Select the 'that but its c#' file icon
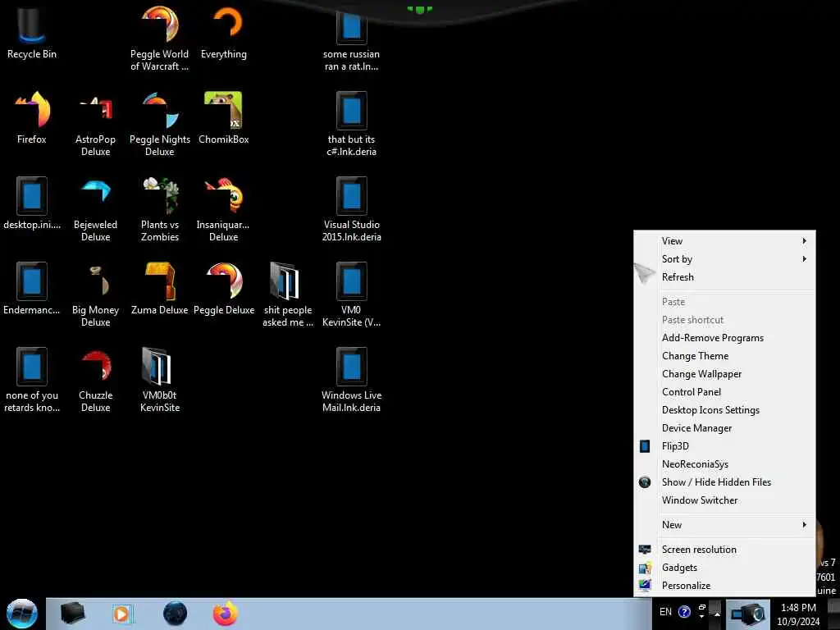840x630 pixels. 351,125
